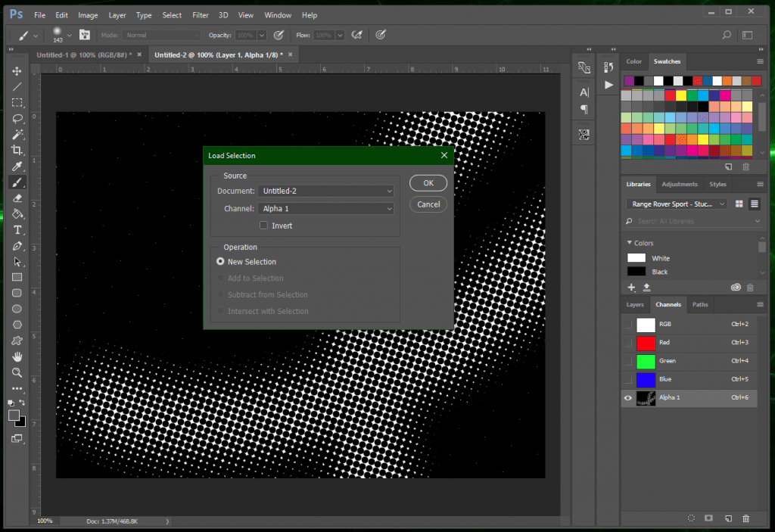Open the Paragraph panel icon

[x=584, y=109]
